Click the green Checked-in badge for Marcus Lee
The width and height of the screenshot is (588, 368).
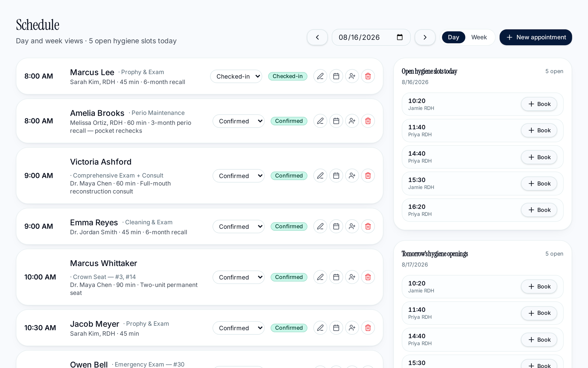point(288,76)
